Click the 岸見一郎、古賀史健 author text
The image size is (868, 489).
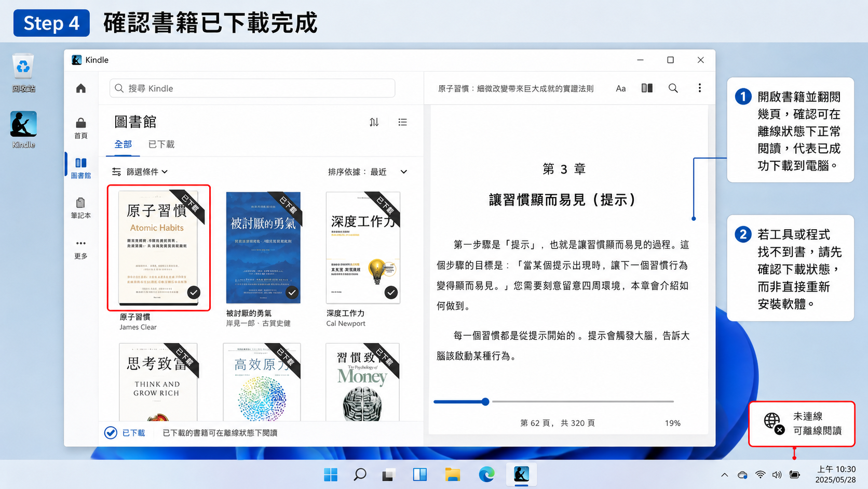258,324
